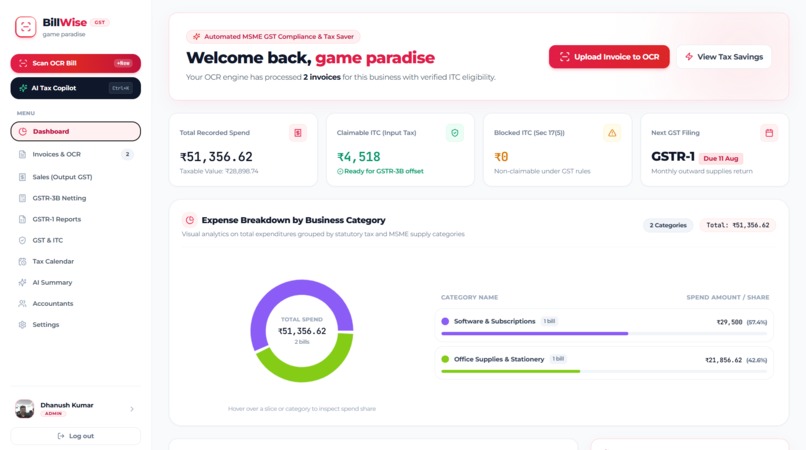The height and width of the screenshot is (450, 806).
Task: Click the GSTR-3B Netting icon
Action: [x=22, y=198]
